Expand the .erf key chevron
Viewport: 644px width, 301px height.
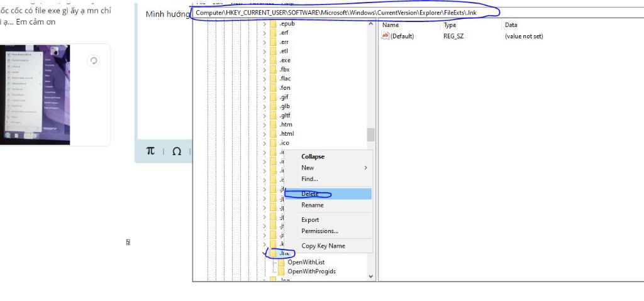pyautogui.click(x=265, y=33)
